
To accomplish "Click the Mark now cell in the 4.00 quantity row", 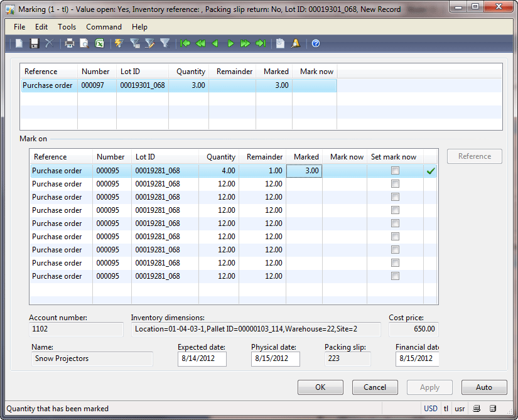I will coord(345,171).
